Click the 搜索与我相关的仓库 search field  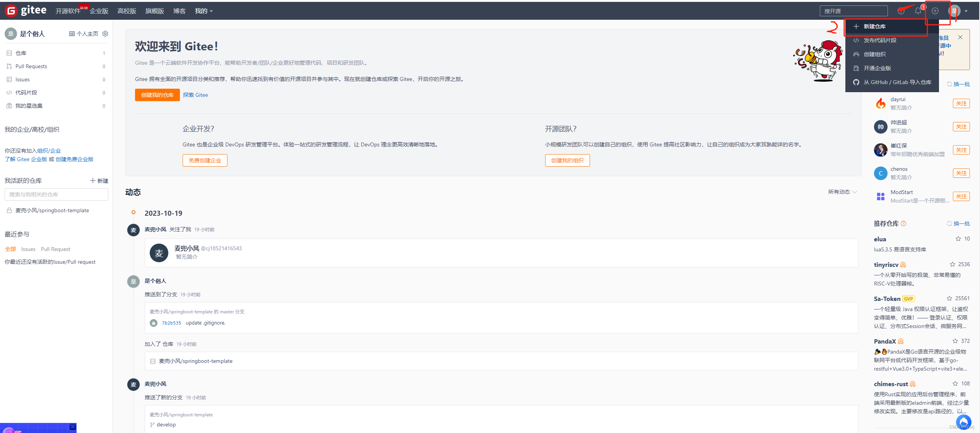56,194
